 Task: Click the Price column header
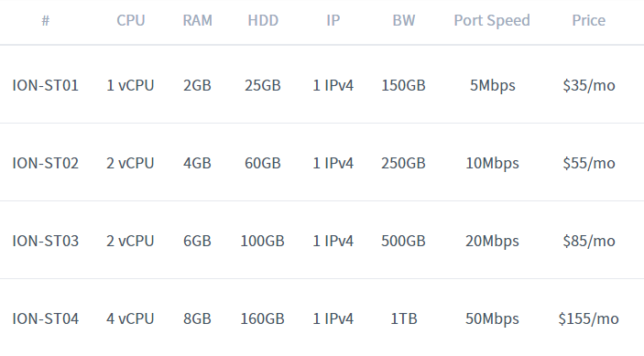tap(588, 20)
